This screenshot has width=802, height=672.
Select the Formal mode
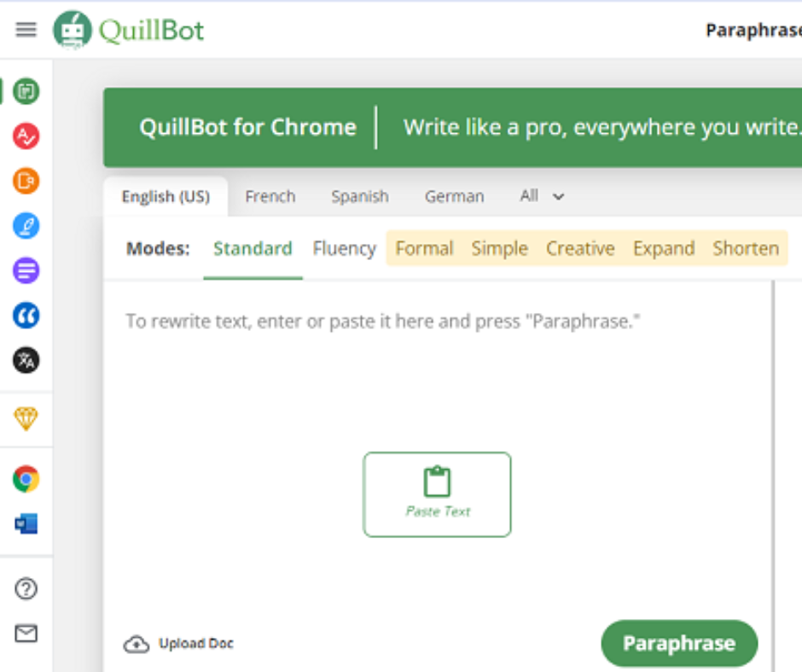(x=425, y=248)
